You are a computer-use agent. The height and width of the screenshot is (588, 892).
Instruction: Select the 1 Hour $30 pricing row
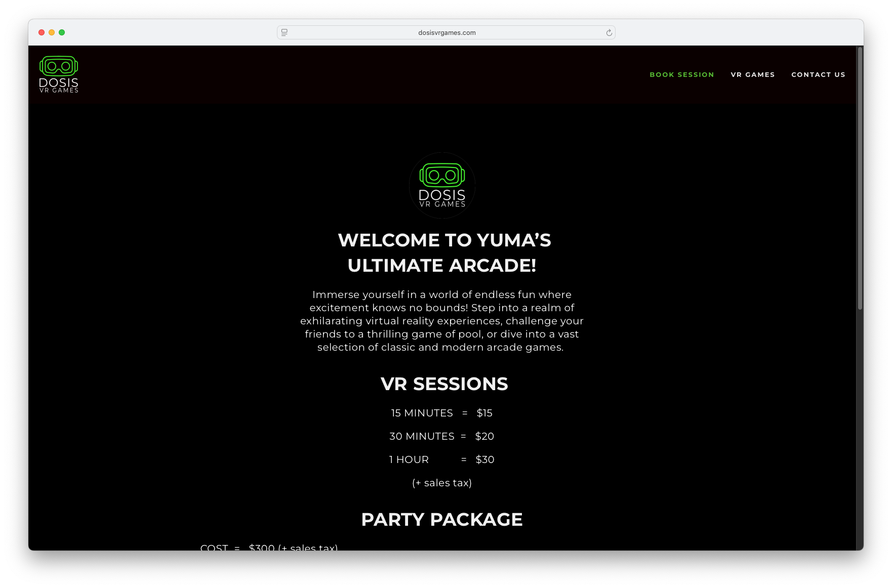(x=442, y=459)
